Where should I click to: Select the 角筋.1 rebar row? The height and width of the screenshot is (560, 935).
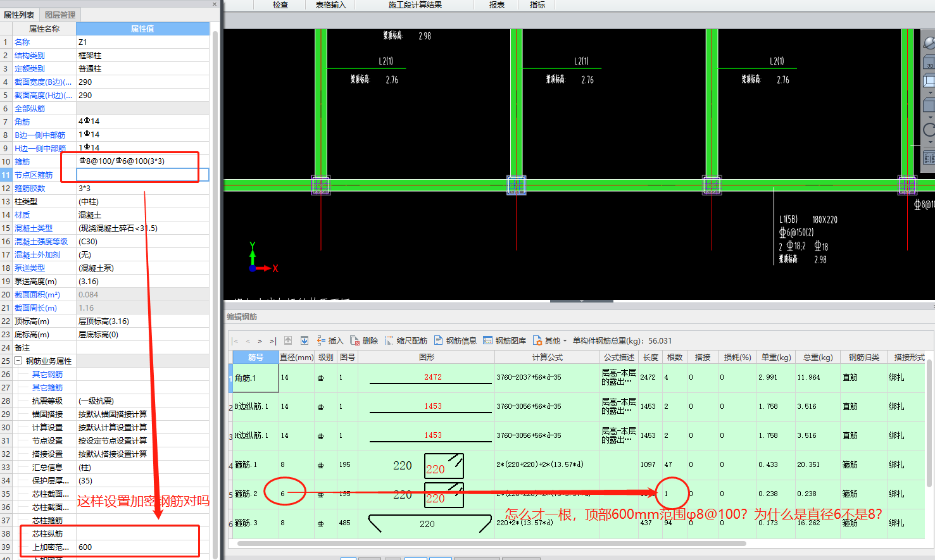click(255, 378)
